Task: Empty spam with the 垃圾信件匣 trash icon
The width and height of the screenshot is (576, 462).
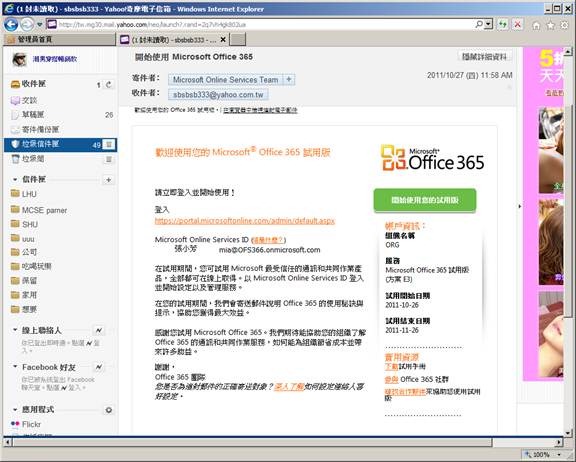Action: (x=109, y=144)
